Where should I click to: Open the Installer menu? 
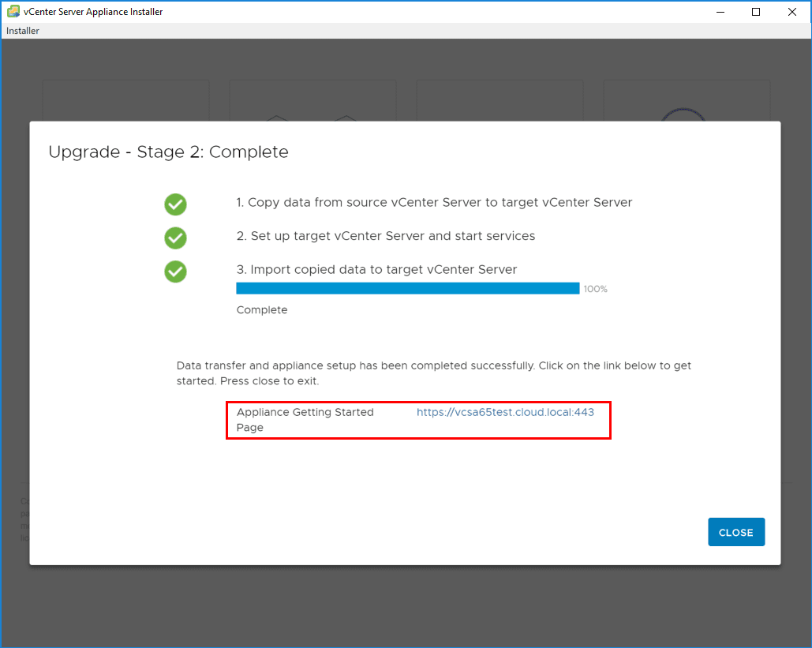tap(23, 31)
